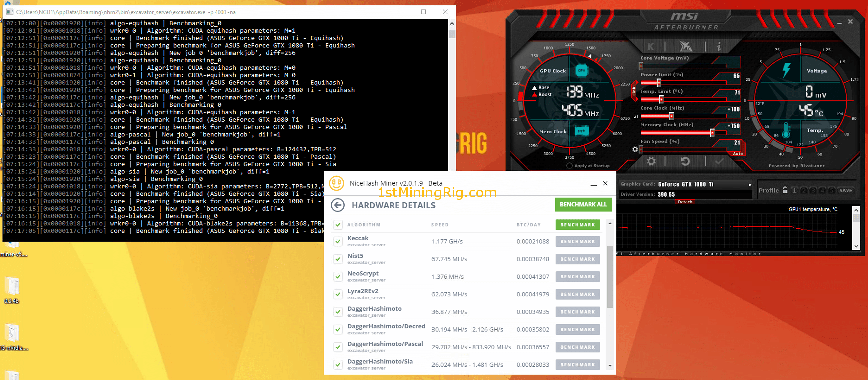Screen dimensions: 868x380
Task: Select profile slot 2 in Afterburner
Action: pos(804,190)
